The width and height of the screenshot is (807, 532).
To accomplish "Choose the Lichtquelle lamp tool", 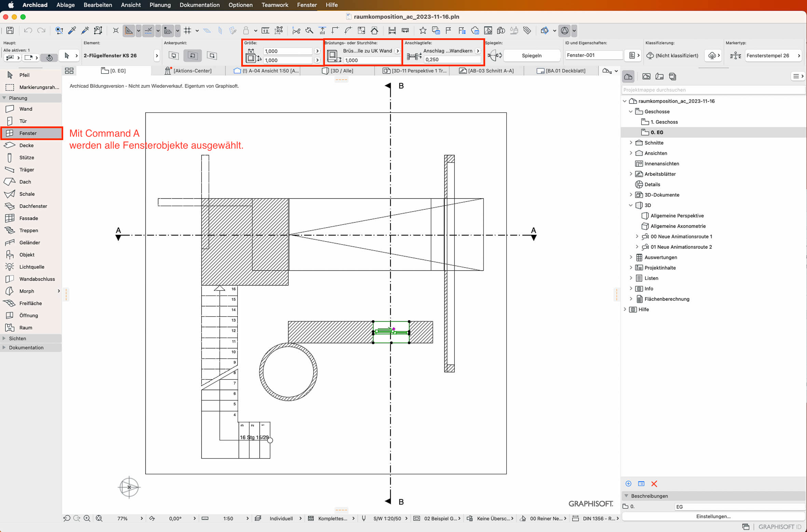I will pyautogui.click(x=31, y=267).
